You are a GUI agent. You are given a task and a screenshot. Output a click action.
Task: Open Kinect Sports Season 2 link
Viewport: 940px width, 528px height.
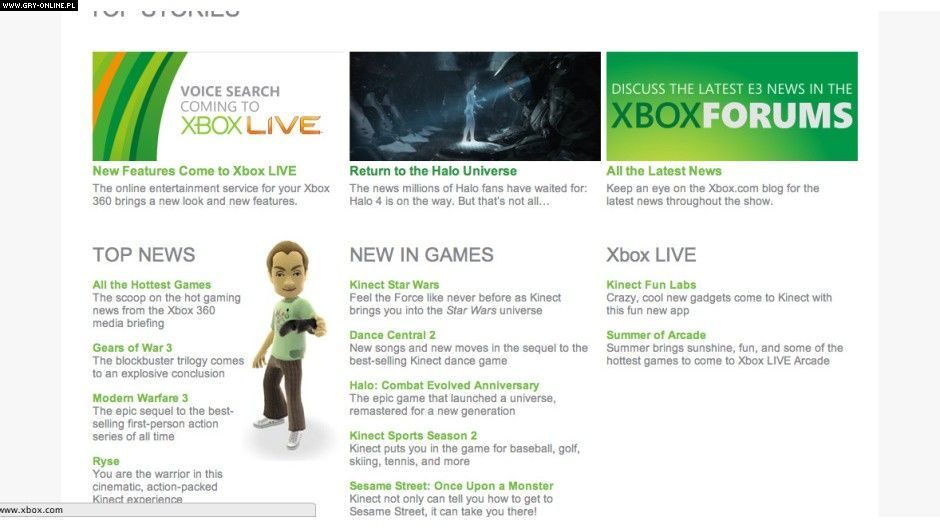click(x=413, y=436)
